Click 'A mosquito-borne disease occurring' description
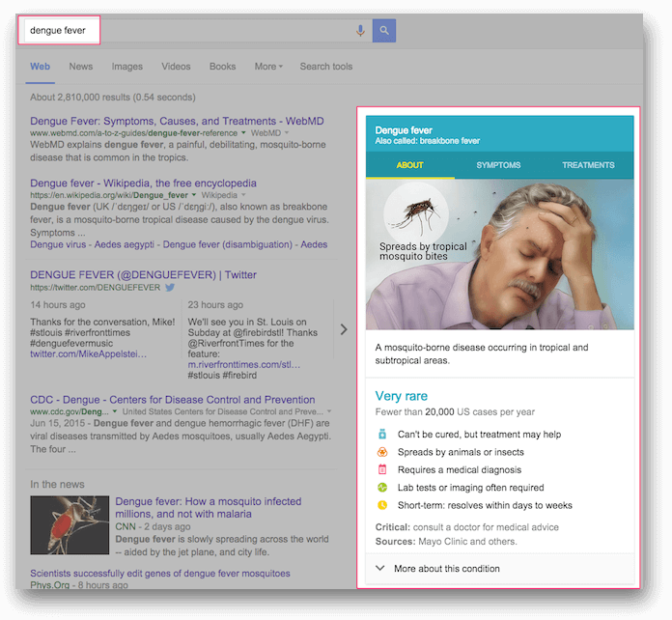This screenshot has width=672, height=620. tap(481, 353)
